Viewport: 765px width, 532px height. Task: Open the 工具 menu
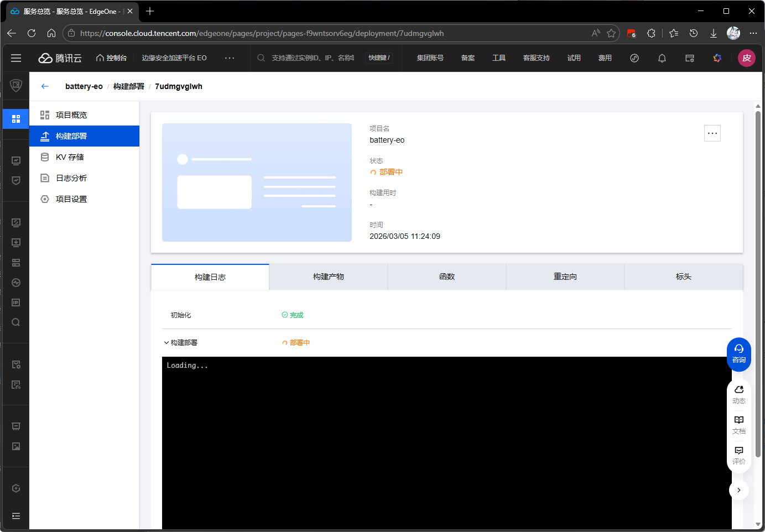[x=499, y=58]
